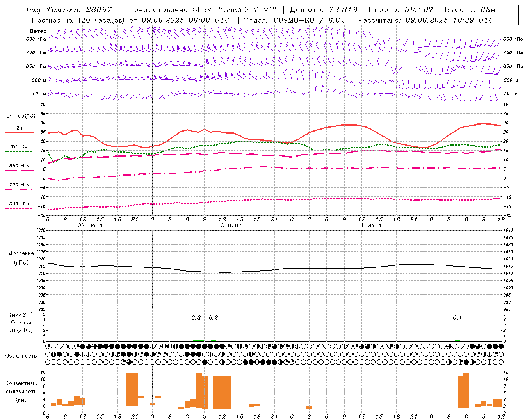Click the (мм/3ч.) precipitation unit label

[21, 315]
